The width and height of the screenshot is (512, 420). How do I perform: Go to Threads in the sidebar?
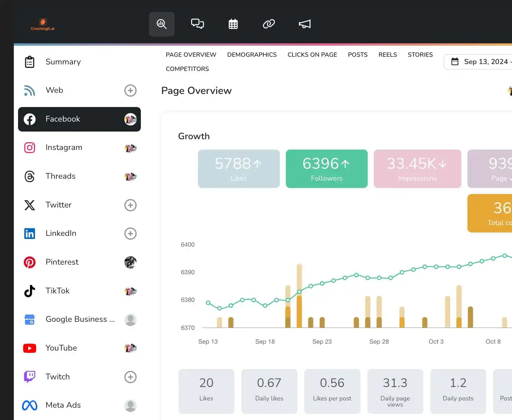[79, 176]
